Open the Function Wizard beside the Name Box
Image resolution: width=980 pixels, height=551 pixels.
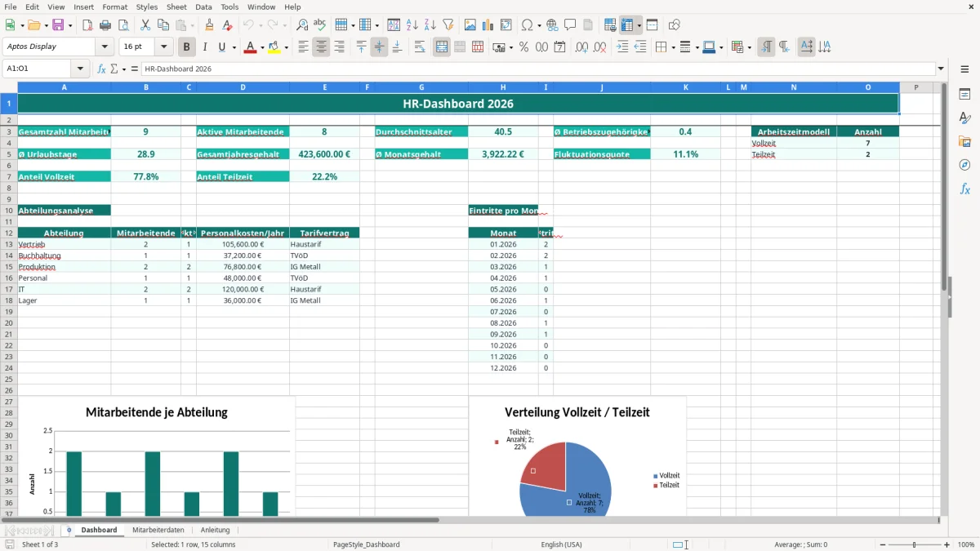point(102,69)
